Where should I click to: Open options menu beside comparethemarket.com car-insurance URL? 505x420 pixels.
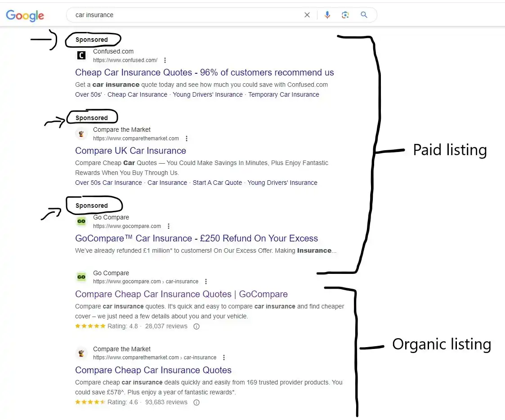pos(224,357)
